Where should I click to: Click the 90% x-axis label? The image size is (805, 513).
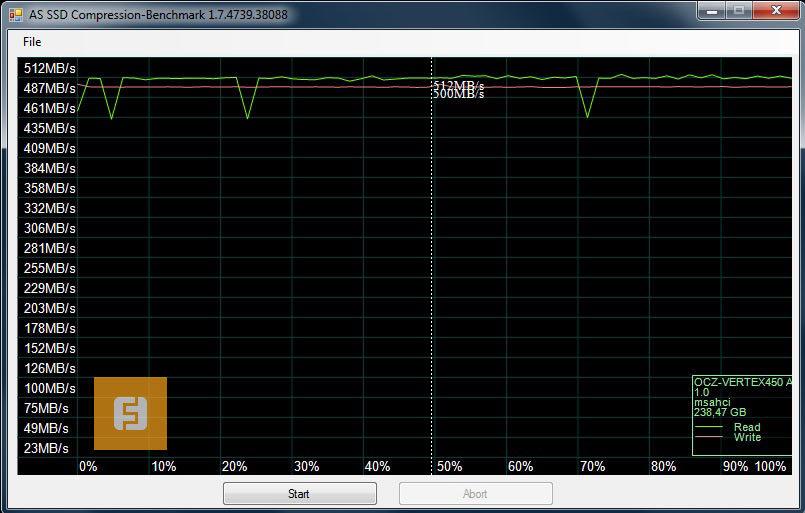[x=735, y=466]
